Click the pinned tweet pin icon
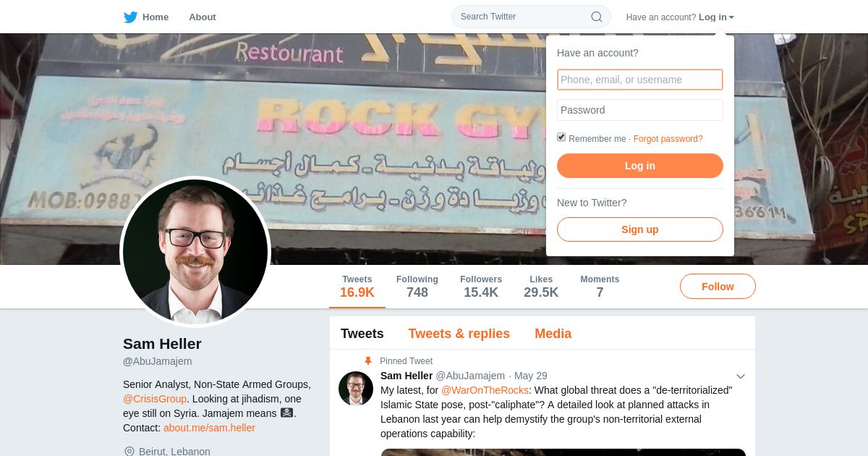Viewport: 868px width, 456px height. (x=368, y=360)
